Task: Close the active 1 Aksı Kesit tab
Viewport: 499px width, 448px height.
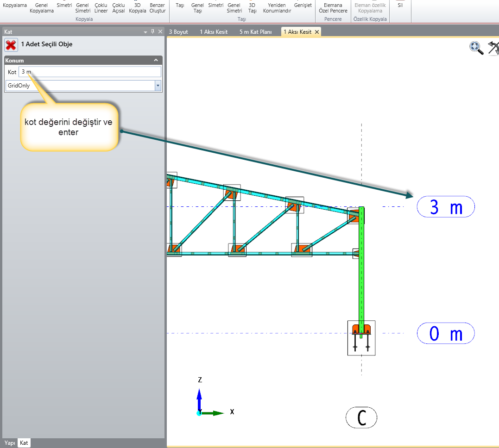Action: (317, 32)
